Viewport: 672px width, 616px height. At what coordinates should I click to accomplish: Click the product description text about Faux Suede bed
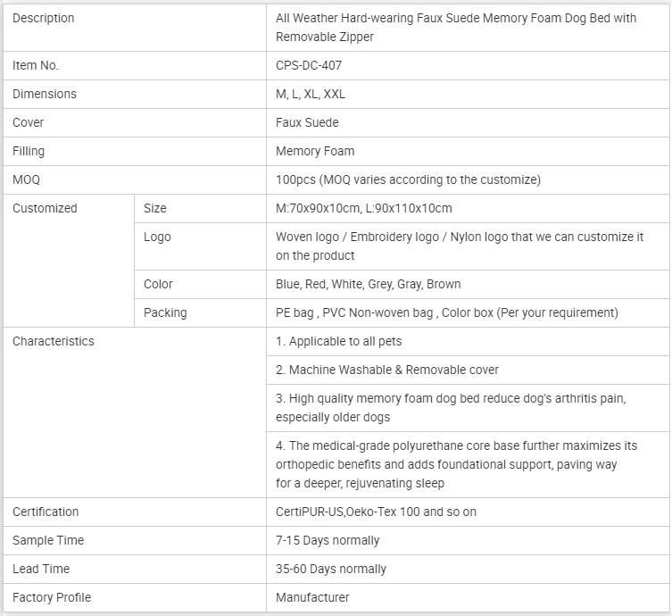[455, 27]
